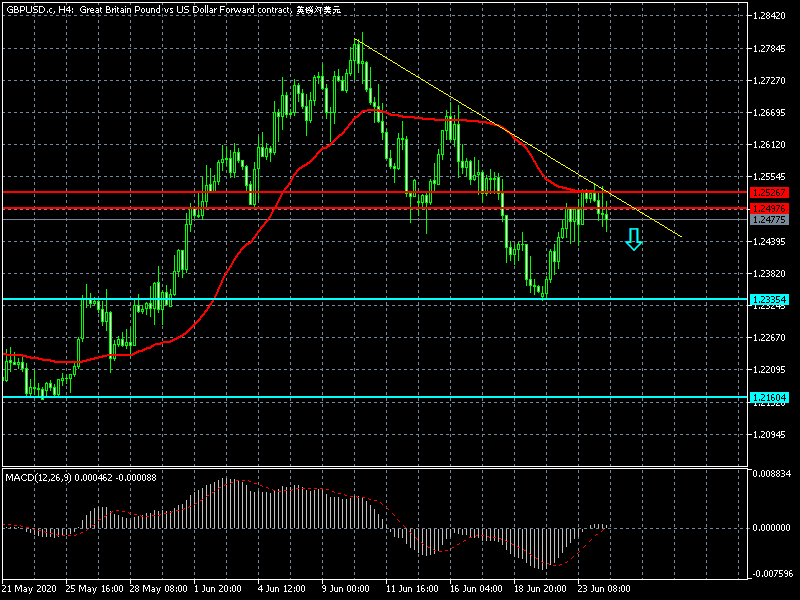This screenshot has height=600, width=800.
Task: Click the cyan down arrow marker
Action: tap(633, 239)
